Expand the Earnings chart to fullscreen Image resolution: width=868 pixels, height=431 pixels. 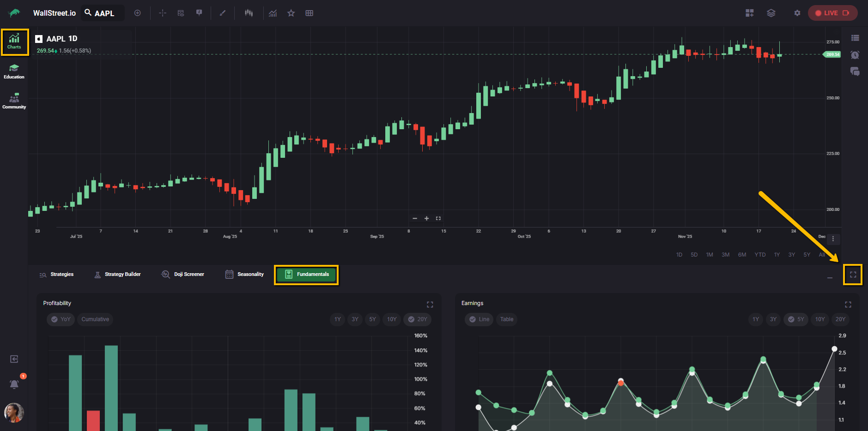[848, 305]
